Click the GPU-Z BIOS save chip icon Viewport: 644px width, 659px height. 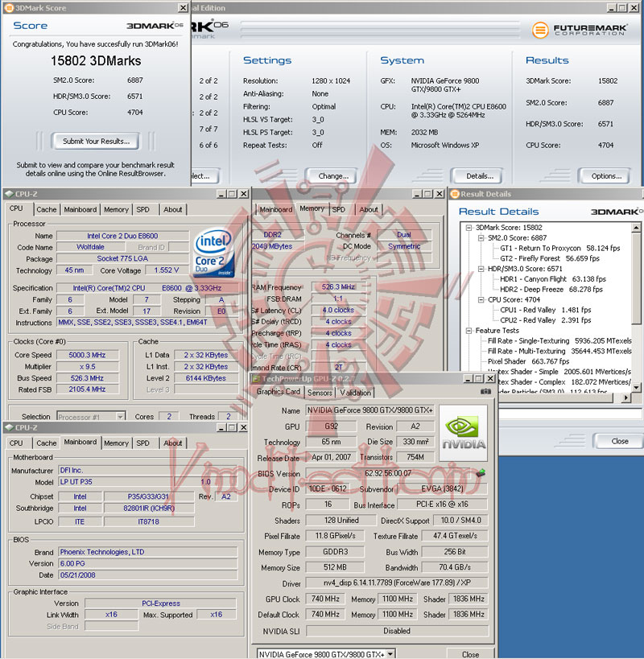coord(481,473)
